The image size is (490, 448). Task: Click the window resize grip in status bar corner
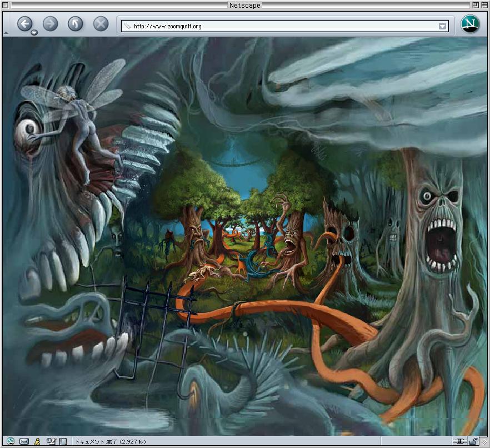click(484, 442)
